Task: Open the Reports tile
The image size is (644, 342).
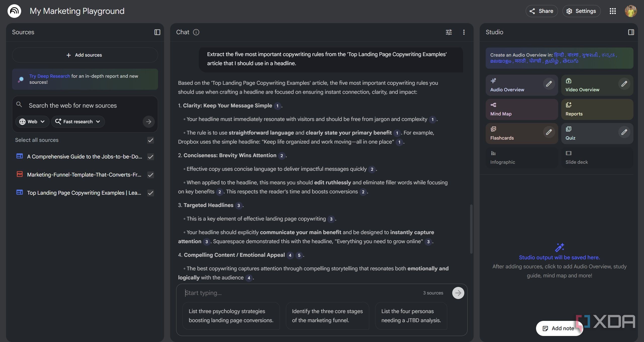Action: (597, 109)
